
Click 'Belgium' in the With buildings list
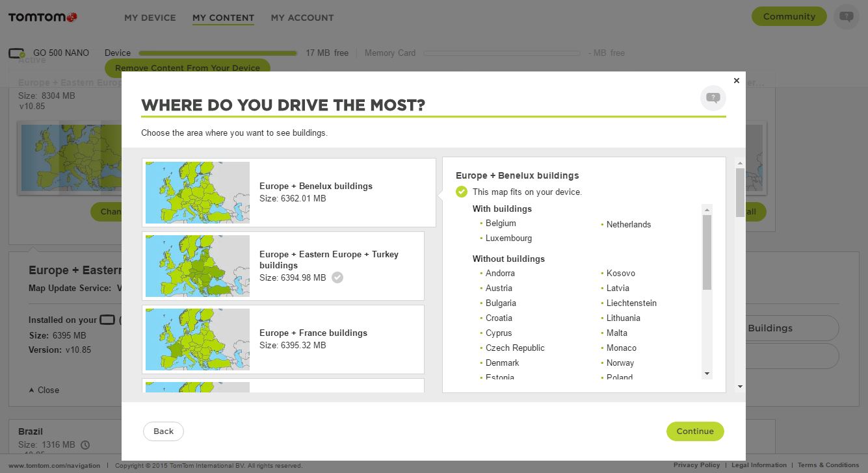501,223
